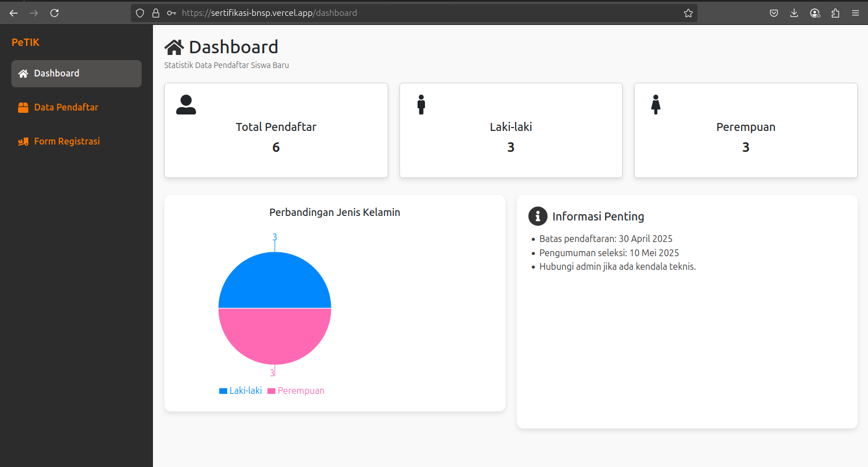Click the PeTIK brand logo link
Image resolution: width=868 pixels, height=467 pixels.
coord(25,43)
